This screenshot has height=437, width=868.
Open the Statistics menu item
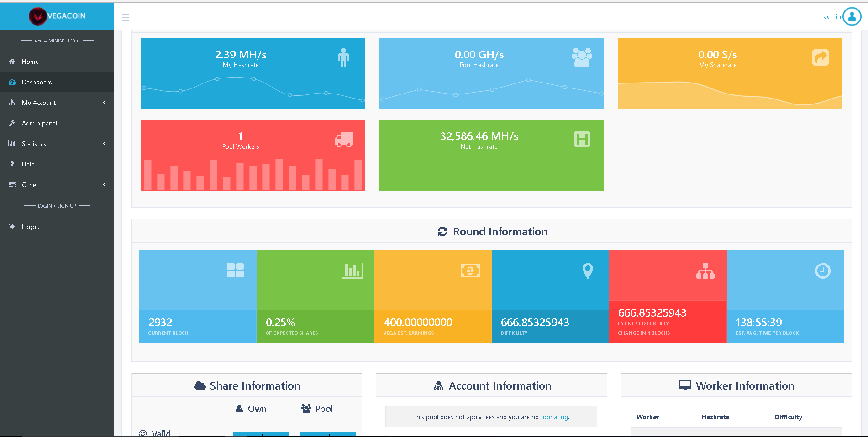point(57,144)
